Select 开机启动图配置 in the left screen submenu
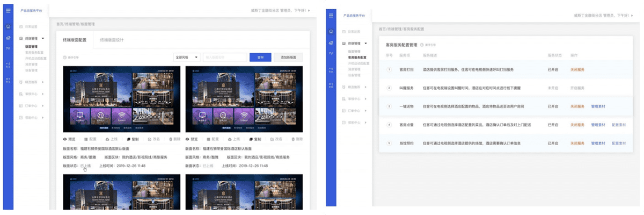Image resolution: width=644 pixels, height=215 pixels. tap(35, 59)
